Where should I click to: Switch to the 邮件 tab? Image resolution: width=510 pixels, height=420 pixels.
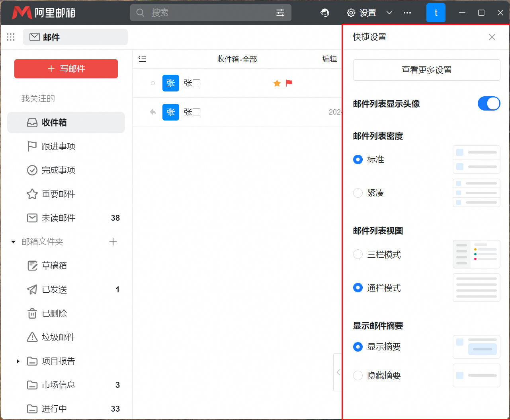[75, 37]
